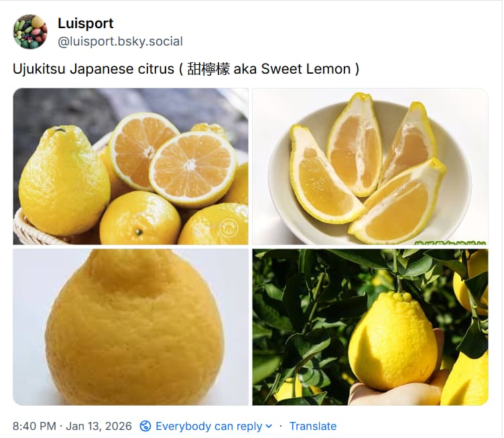Click the watermark logo in basket photo
The image size is (504, 438).
(x=229, y=228)
